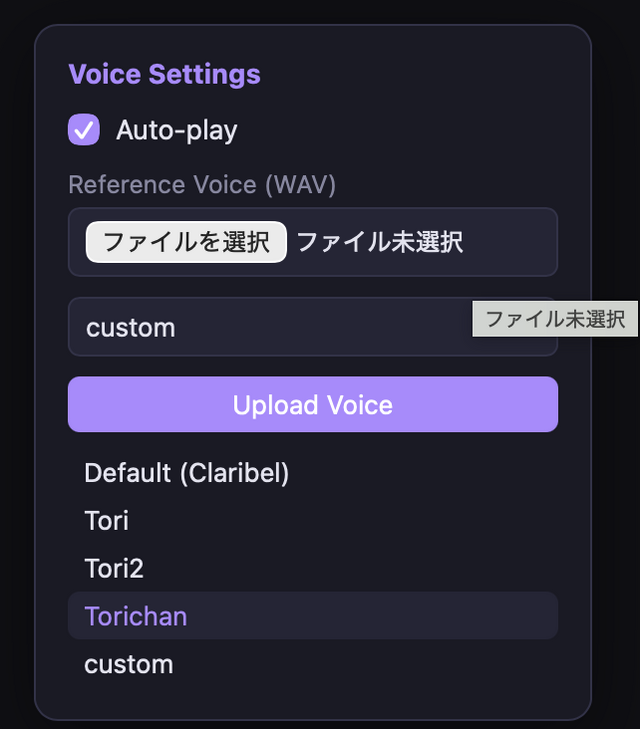
Task: Click the Voice Settings heading
Action: click(164, 74)
